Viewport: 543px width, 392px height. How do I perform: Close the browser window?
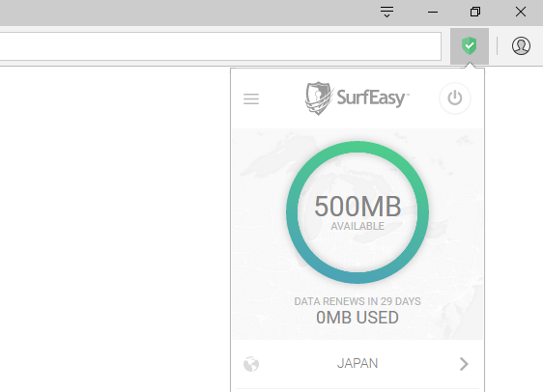coord(521,12)
